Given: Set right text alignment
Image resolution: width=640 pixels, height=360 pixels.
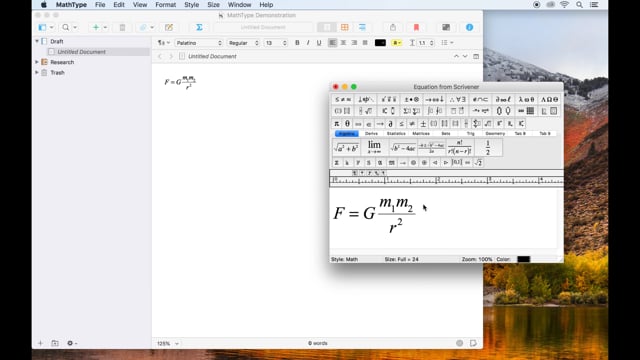Looking at the screenshot, I should click(354, 43).
